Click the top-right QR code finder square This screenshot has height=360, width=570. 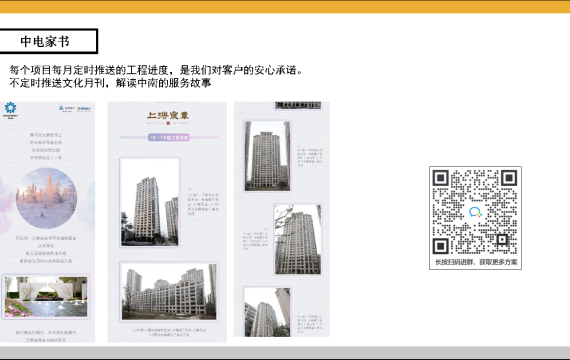(x=509, y=178)
